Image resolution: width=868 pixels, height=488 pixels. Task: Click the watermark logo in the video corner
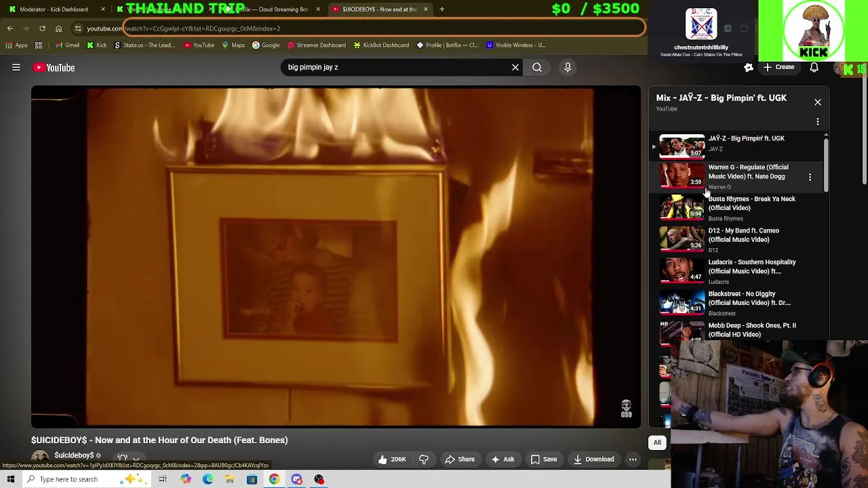click(626, 409)
